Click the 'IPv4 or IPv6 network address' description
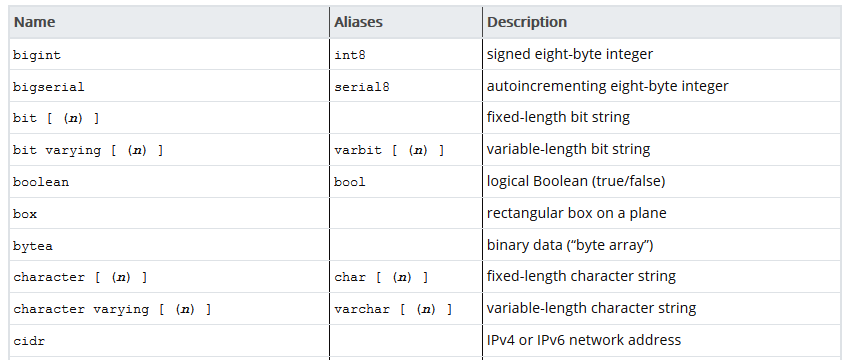Viewport: 846px width, 360px height. pyautogui.click(x=584, y=340)
